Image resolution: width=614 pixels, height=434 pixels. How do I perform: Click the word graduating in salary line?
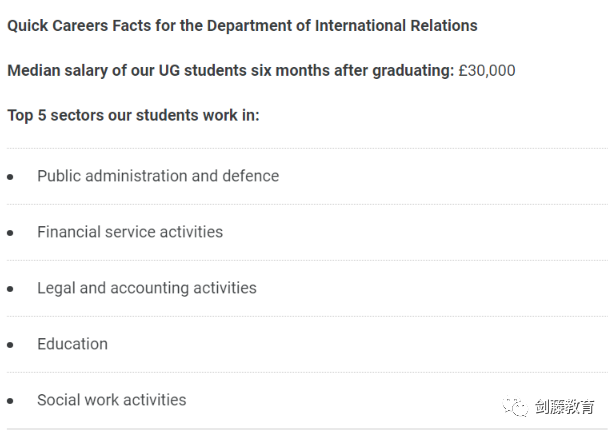pos(413,72)
